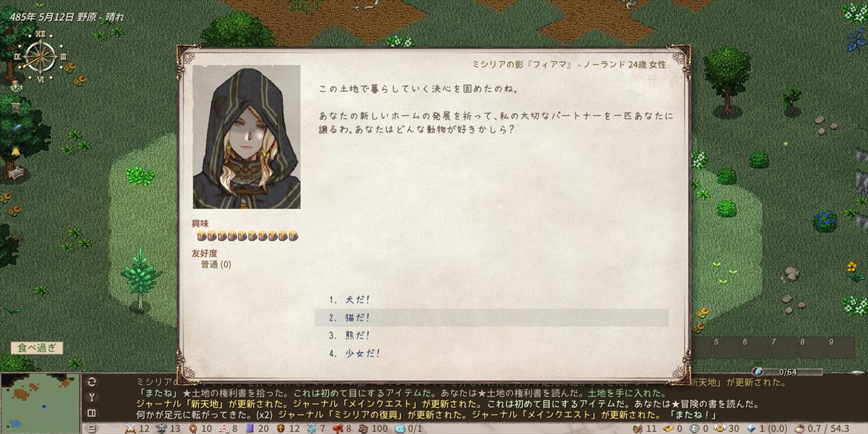Click the interest gauge row of mugs
Image resolution: width=868 pixels, height=434 pixels.
pyautogui.click(x=247, y=236)
